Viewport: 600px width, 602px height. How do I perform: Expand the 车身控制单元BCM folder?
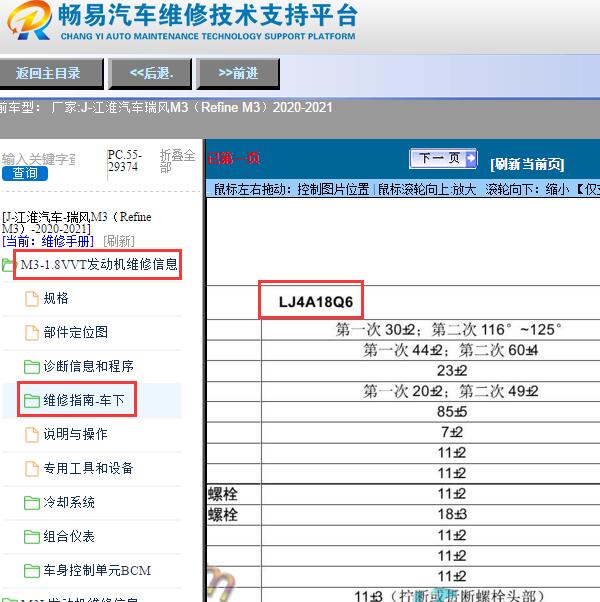(x=97, y=570)
